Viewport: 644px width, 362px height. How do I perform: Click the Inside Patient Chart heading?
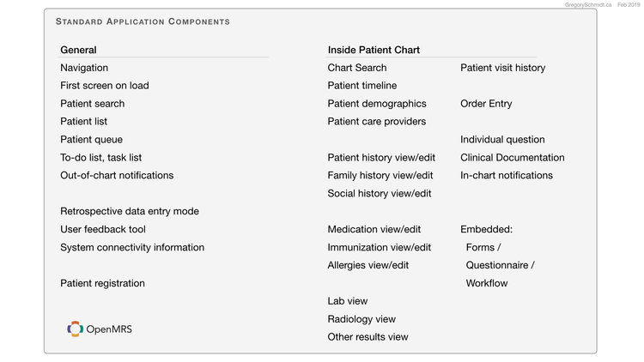coord(374,51)
